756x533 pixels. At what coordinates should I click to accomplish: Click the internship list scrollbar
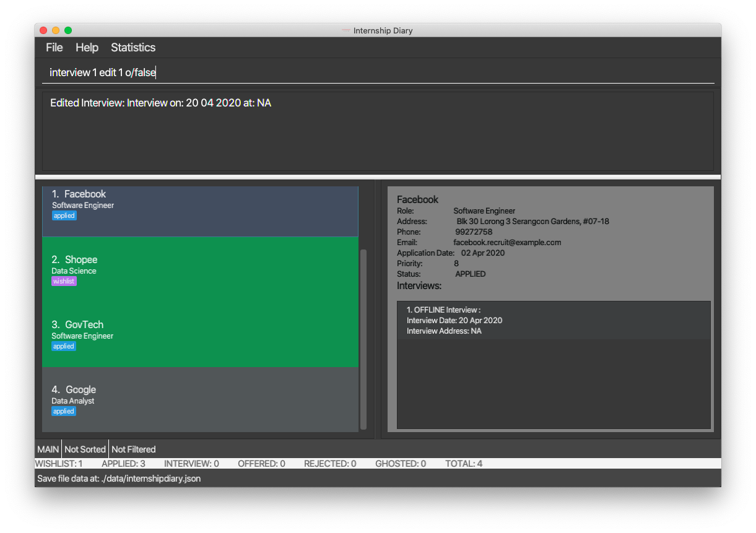click(363, 339)
